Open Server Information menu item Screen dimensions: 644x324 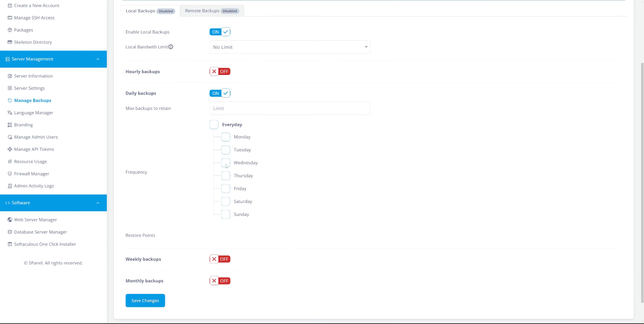pos(33,76)
